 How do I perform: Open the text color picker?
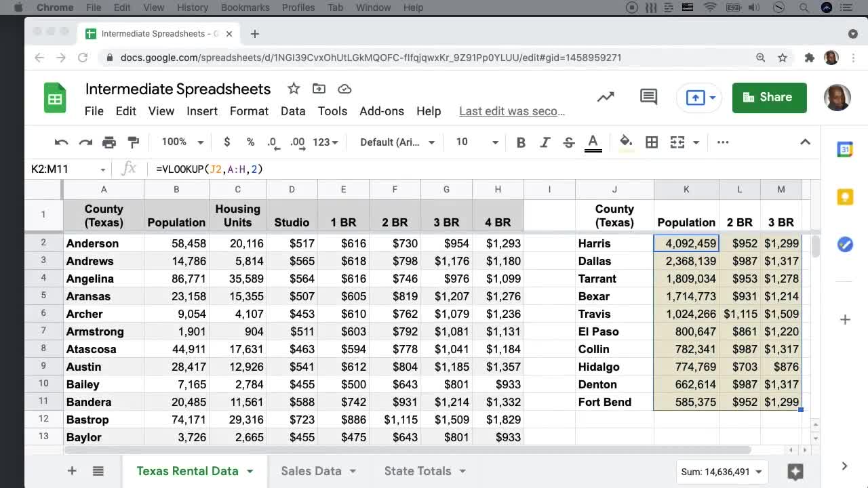tap(593, 142)
